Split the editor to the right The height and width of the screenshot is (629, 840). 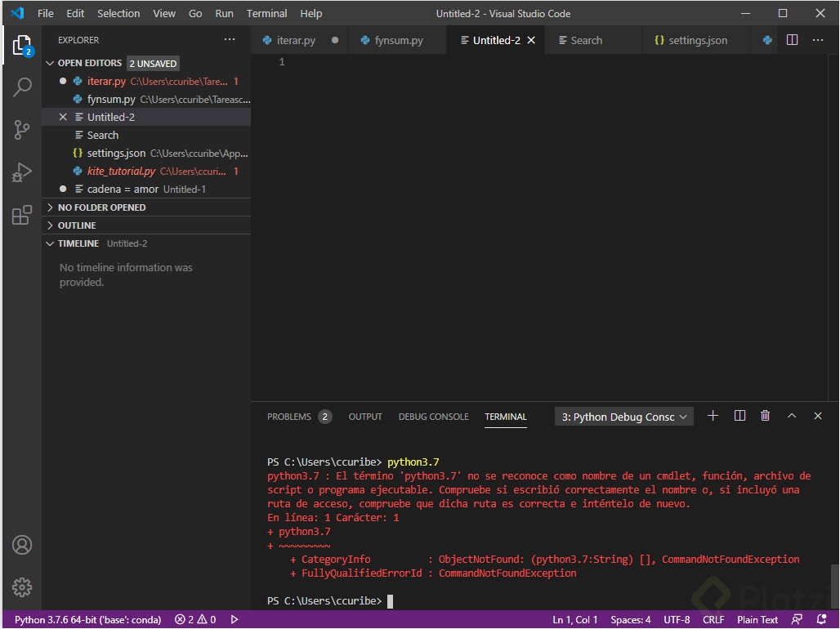click(792, 40)
